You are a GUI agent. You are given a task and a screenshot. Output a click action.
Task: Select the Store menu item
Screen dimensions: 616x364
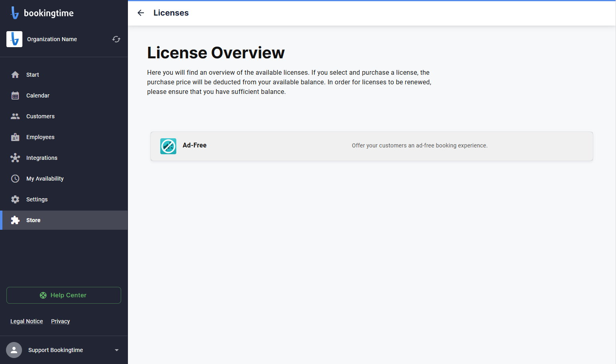coord(64,220)
